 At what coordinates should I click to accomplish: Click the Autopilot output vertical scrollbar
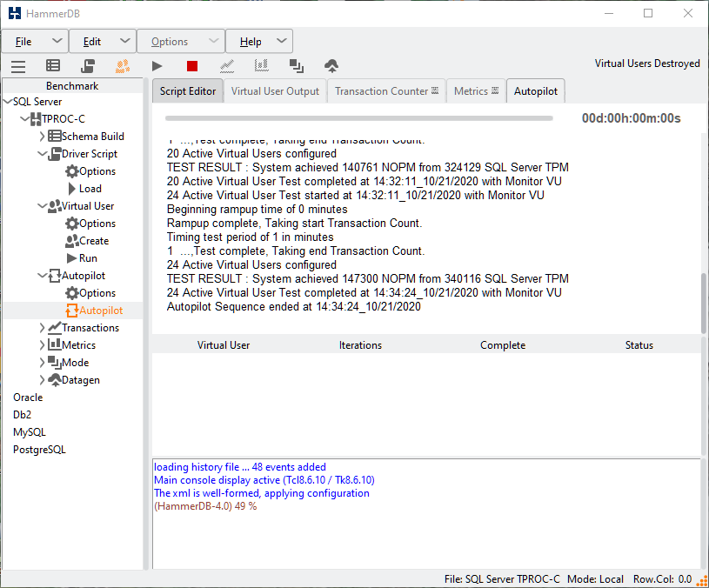(x=704, y=304)
